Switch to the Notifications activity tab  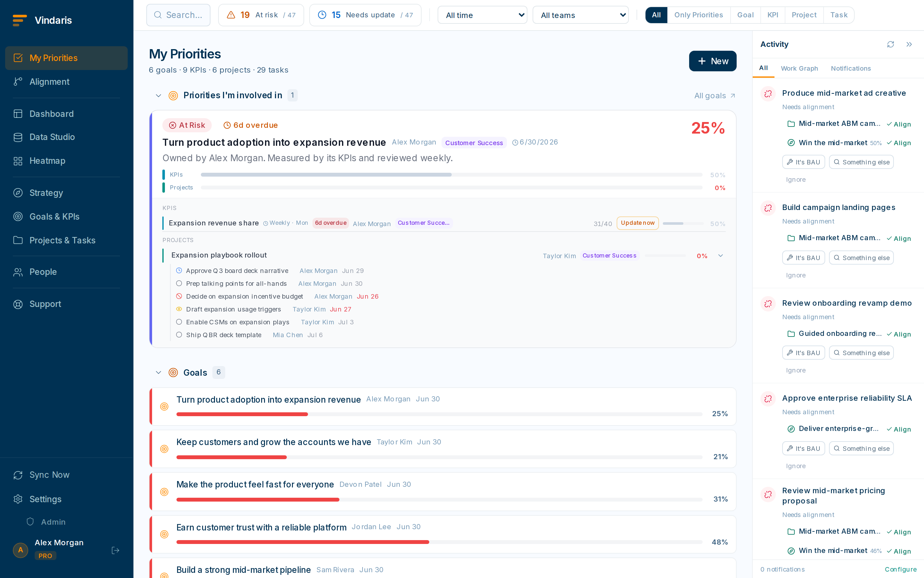pyautogui.click(x=851, y=68)
